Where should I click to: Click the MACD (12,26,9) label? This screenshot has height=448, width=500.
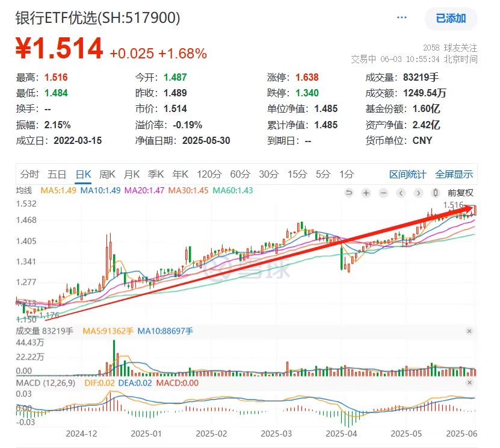coord(46,383)
